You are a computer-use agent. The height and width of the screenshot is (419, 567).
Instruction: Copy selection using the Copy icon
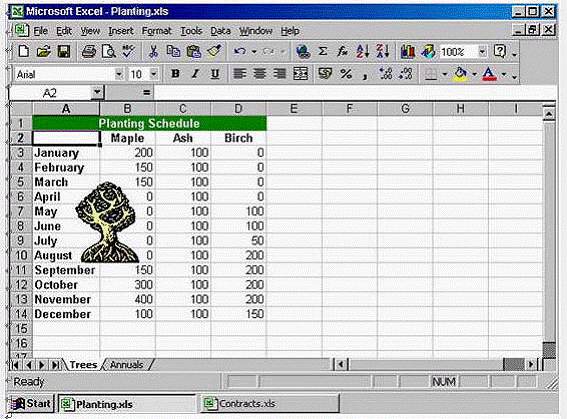pyautogui.click(x=173, y=52)
